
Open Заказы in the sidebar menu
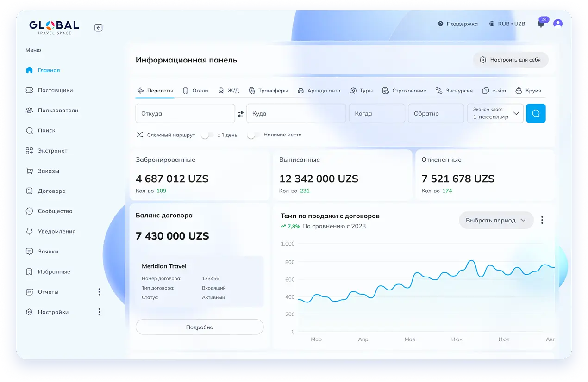(x=48, y=171)
